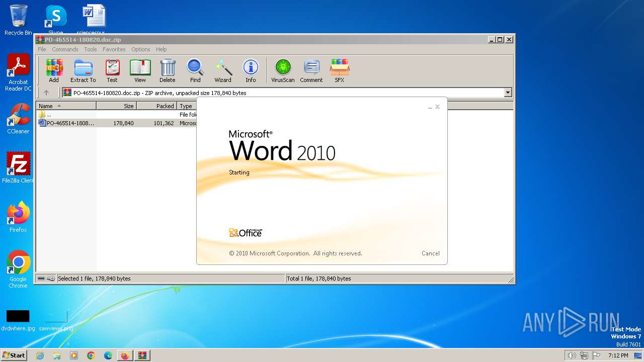The height and width of the screenshot is (362, 644).
Task: Click the Add toolbar icon in WinRAR
Action: click(54, 70)
